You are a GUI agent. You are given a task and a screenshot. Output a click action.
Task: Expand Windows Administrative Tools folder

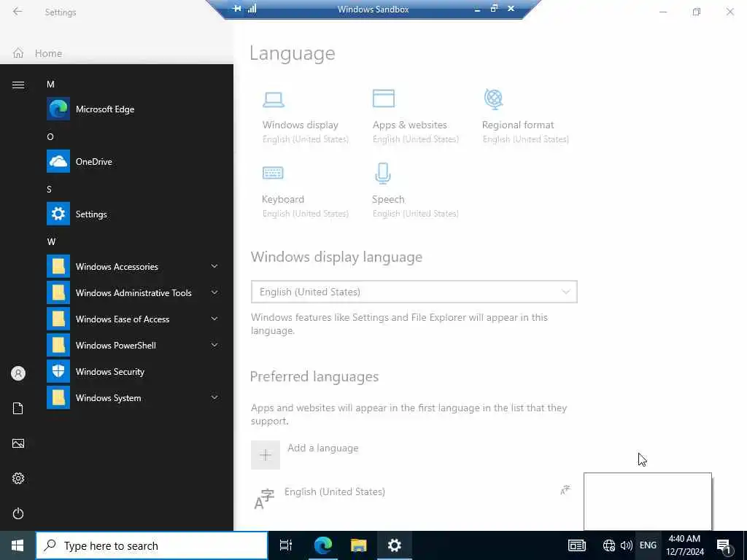point(133,292)
